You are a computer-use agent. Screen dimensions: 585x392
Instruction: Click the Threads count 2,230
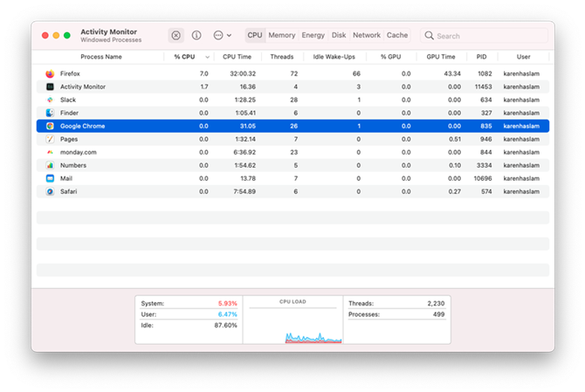tap(436, 304)
